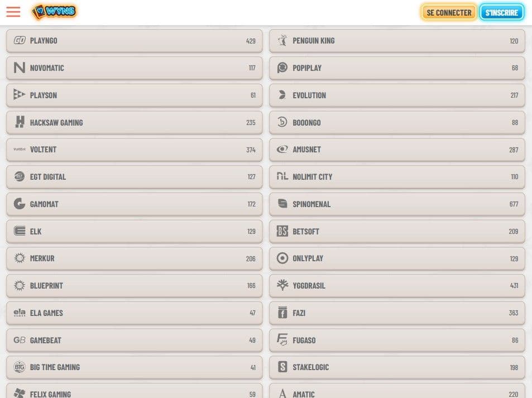Click the Betsoft logo icon

282,231
